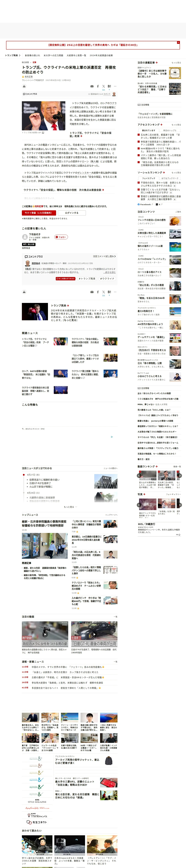Open the fighter jets thumbnail in sidebar

point(175,89)
